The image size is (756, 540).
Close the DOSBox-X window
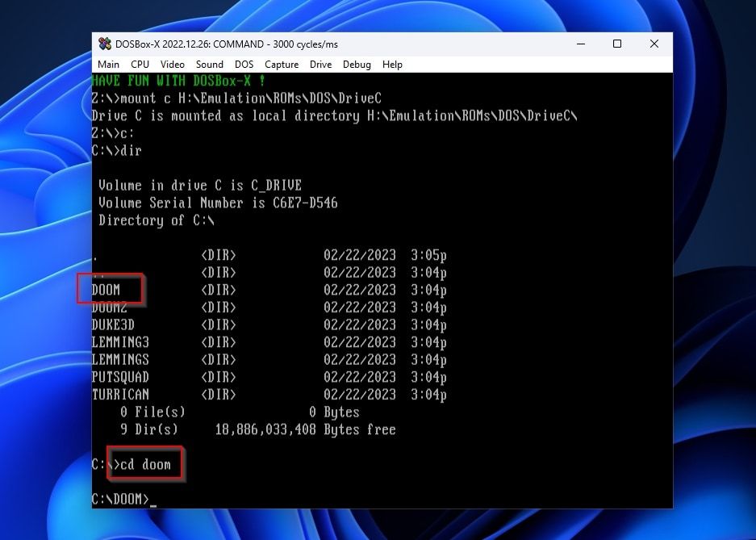coord(654,44)
